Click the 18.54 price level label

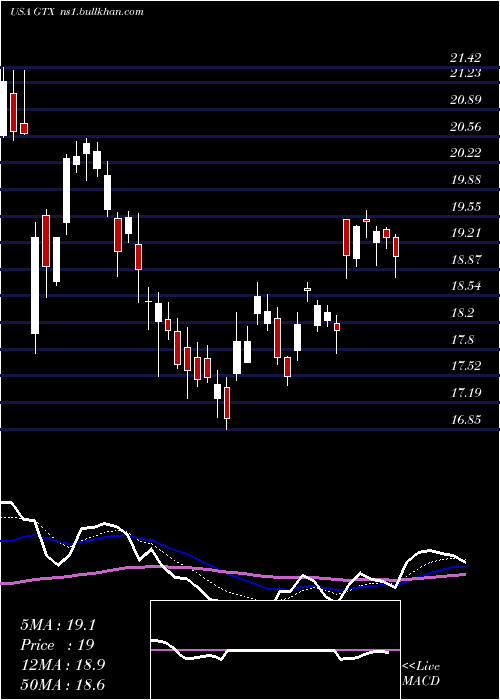pyautogui.click(x=466, y=286)
